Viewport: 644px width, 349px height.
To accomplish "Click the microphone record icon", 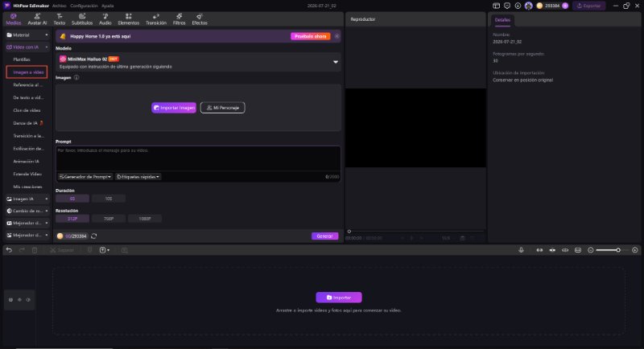I will click(521, 250).
